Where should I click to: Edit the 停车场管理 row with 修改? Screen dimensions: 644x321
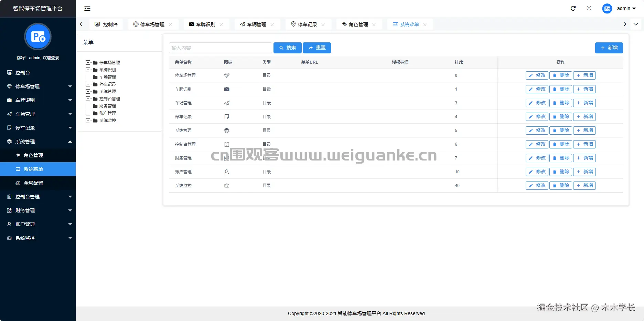coord(537,75)
